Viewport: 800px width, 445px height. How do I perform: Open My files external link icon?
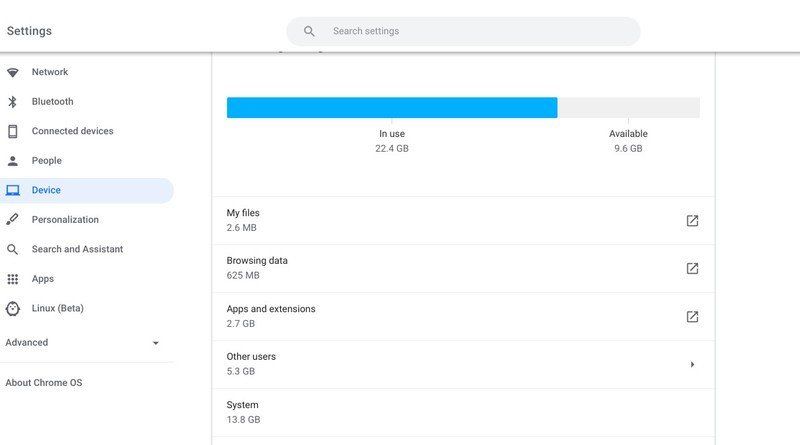[692, 221]
